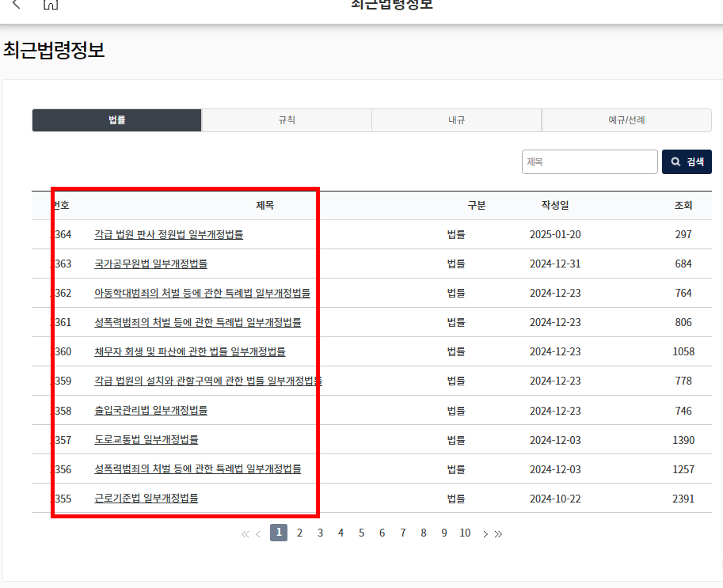Switch to the 법률 tab
This screenshot has width=723, height=588.
click(x=116, y=119)
